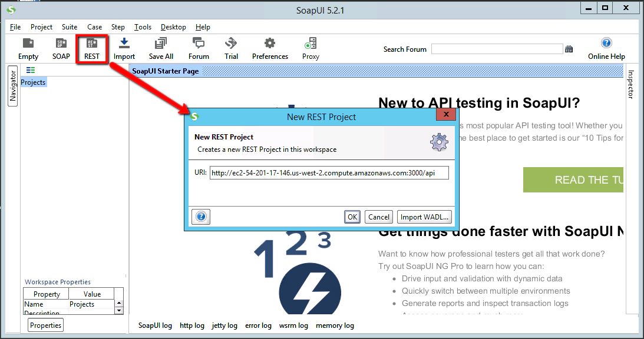Click the Trial toolbar icon
Screen dimensions: 644x339
point(230,48)
